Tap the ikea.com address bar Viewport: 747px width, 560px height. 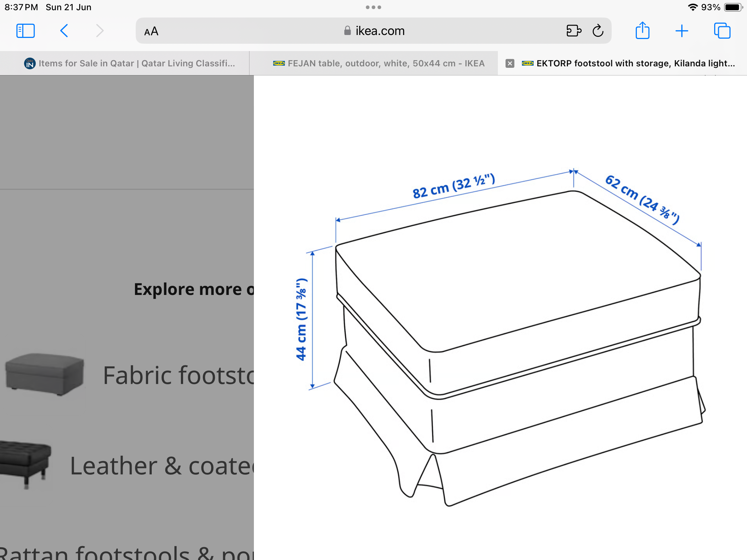373,31
